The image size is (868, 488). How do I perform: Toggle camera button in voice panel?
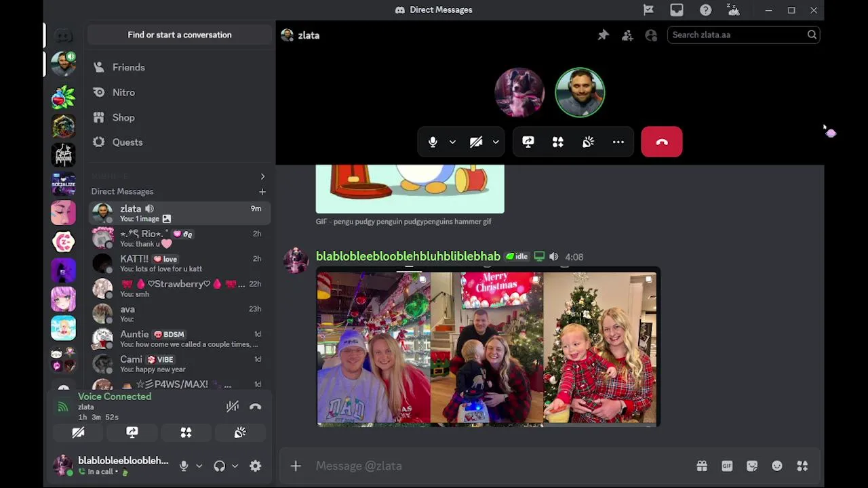pos(78,432)
